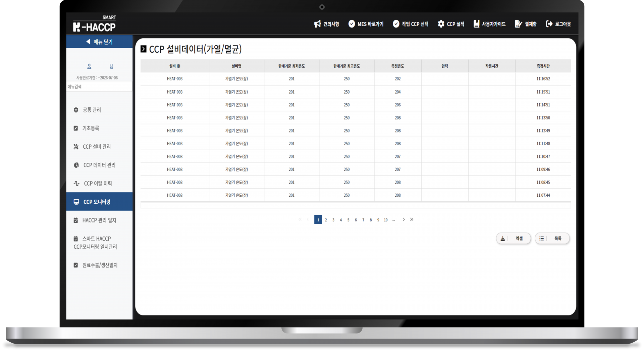
Task: Open the 원료수불/생산일지 menu
Action: (x=99, y=265)
